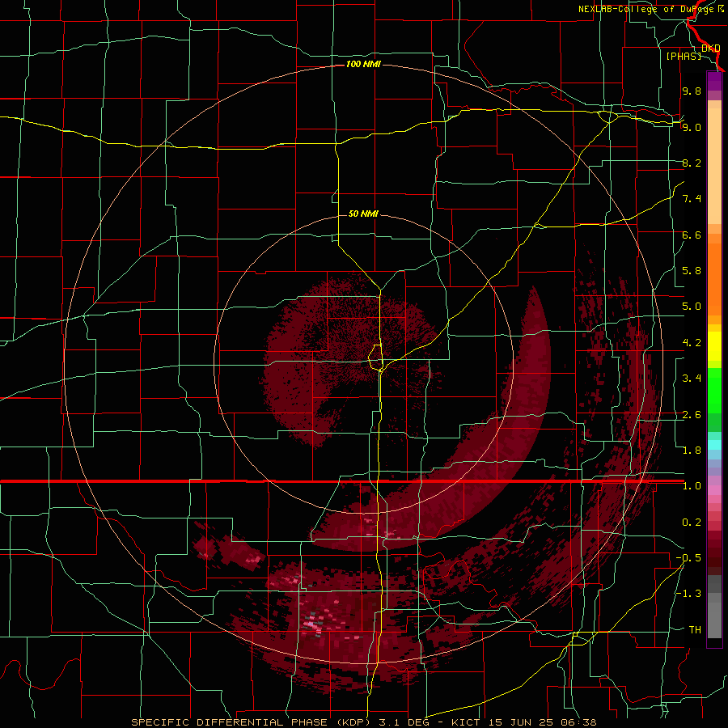The width and height of the screenshot is (728, 728).
Task: Click the 1.8 legend value
Action: click(692, 451)
